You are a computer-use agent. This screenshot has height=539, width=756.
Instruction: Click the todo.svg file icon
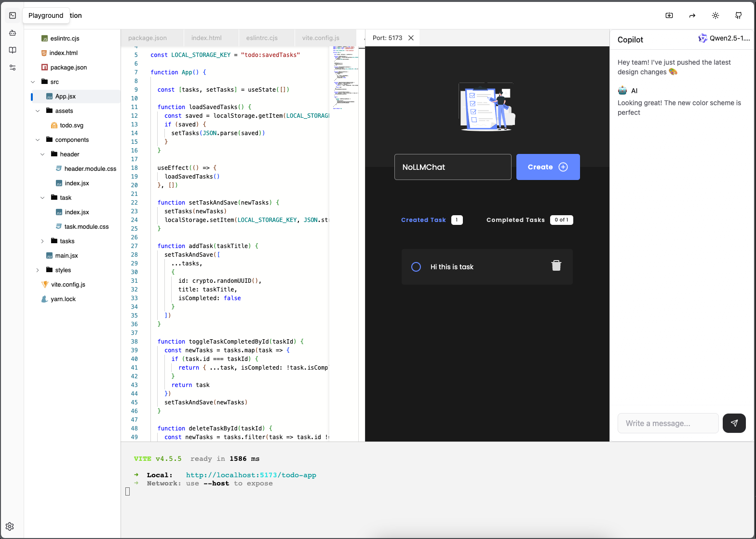point(54,125)
